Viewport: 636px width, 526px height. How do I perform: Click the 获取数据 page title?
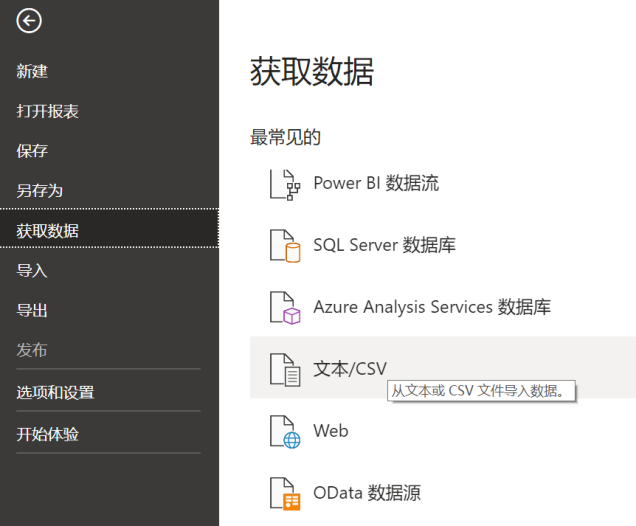pyautogui.click(x=312, y=72)
